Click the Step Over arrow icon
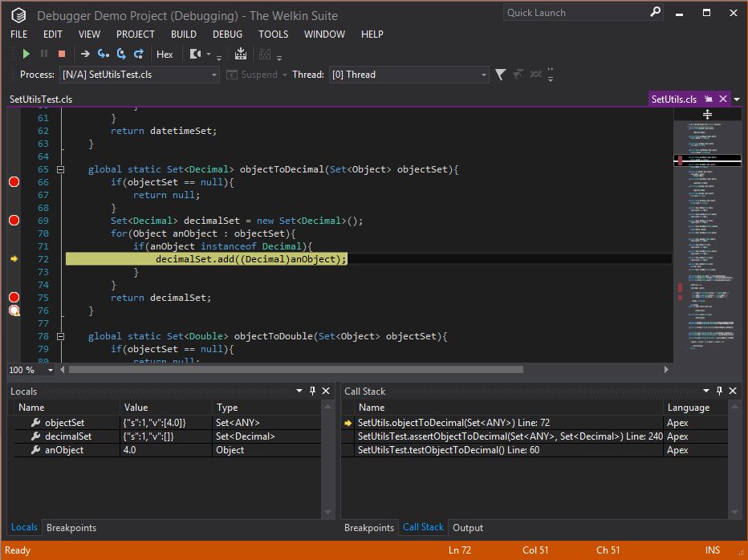The image size is (748, 560). point(84,54)
